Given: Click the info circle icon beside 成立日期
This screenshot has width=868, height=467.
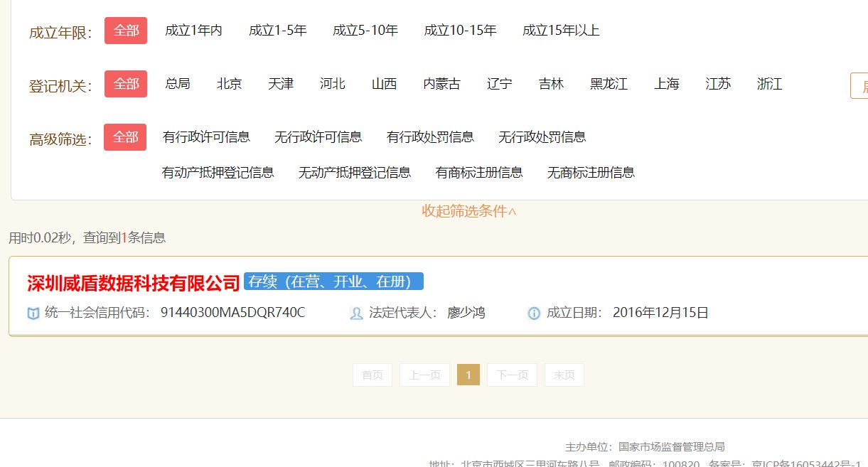Looking at the screenshot, I should click(532, 312).
